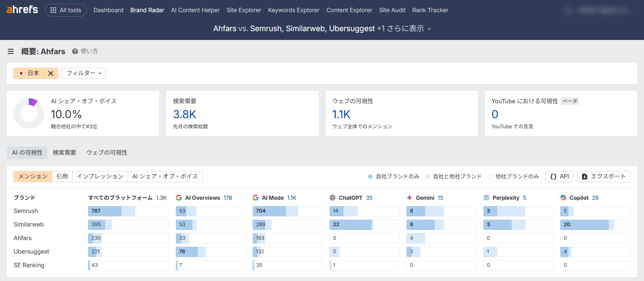Click the エクスポート export button
Screen dimensions: 644x281
[604, 176]
